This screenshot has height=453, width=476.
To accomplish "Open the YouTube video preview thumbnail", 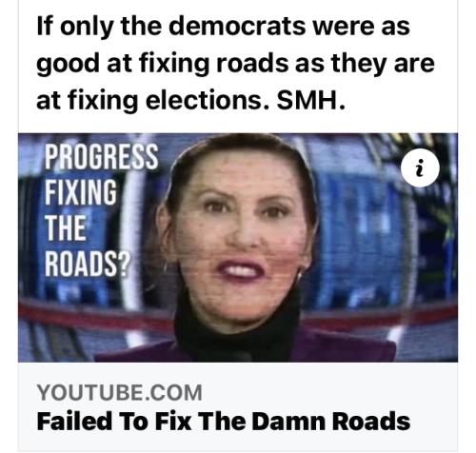I will [238, 247].
